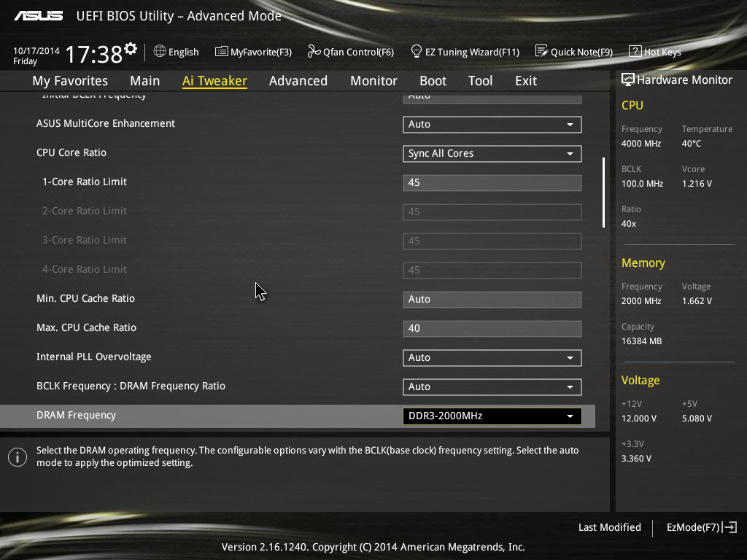
Task: Select the CPU Core Ratio label
Action: click(71, 152)
